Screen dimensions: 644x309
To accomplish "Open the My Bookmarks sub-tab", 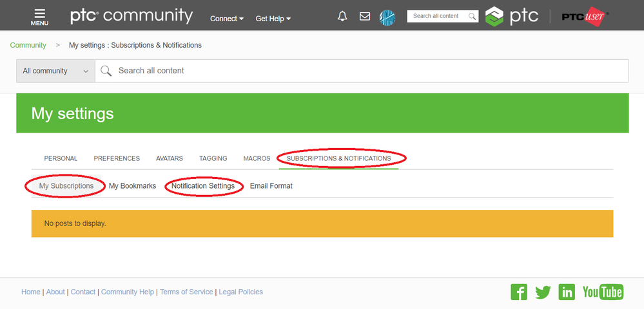I will click(x=132, y=186).
